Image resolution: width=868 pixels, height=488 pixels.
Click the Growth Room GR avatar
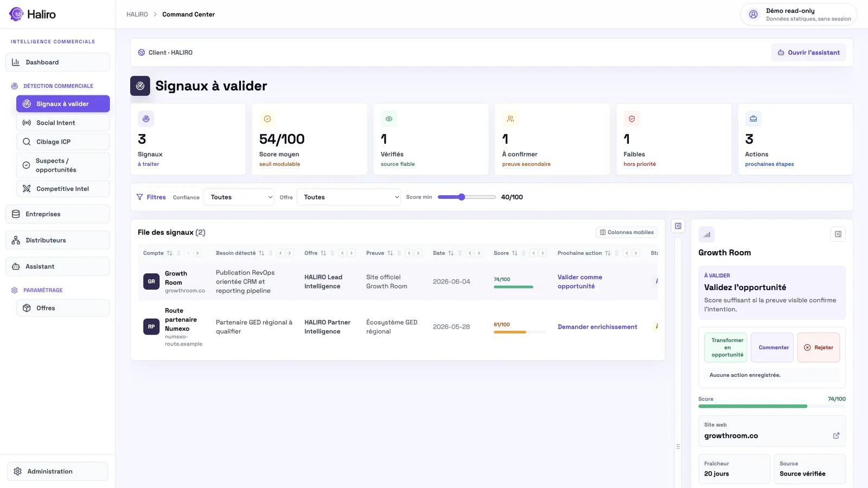coord(151,281)
